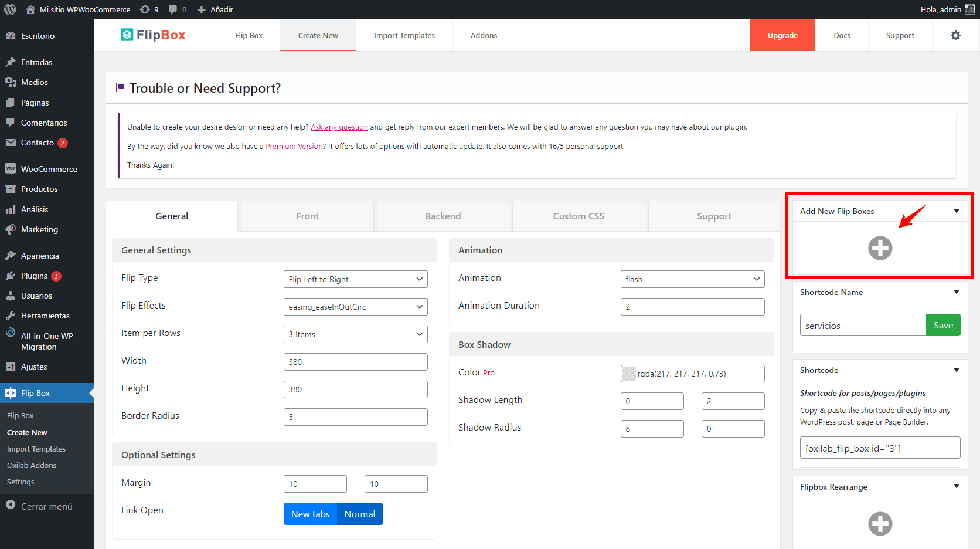980x549 pixels.
Task: Follow the Ask any question link
Action: [339, 127]
